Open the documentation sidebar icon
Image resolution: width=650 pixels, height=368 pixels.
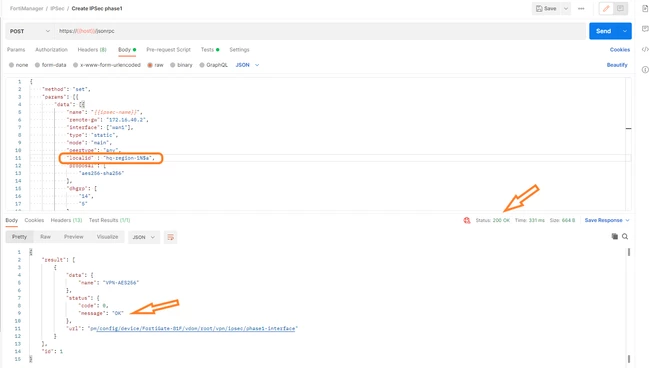645,9
